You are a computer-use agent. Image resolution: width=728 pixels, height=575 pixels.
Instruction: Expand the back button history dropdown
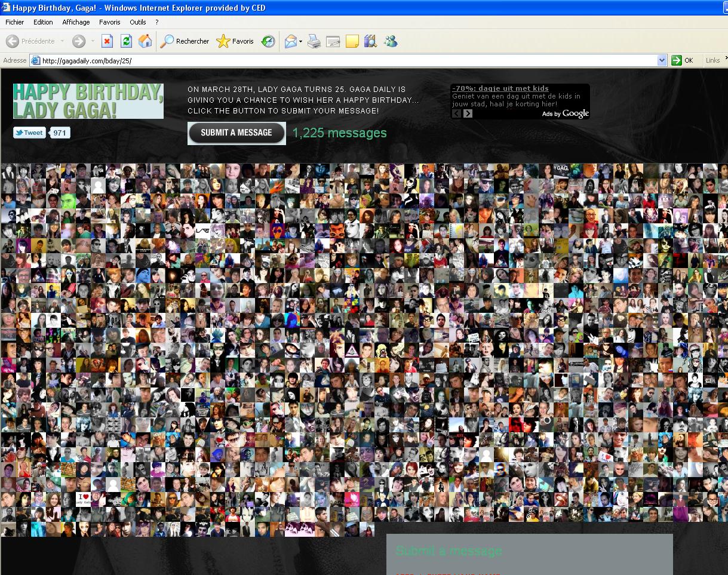[62, 41]
